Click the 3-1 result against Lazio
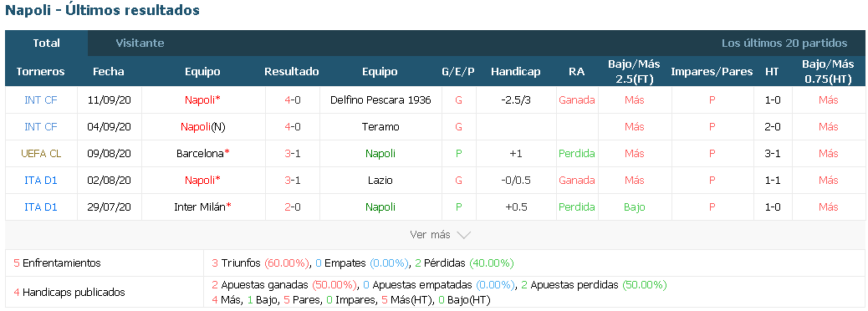868x311 pixels. point(293,180)
